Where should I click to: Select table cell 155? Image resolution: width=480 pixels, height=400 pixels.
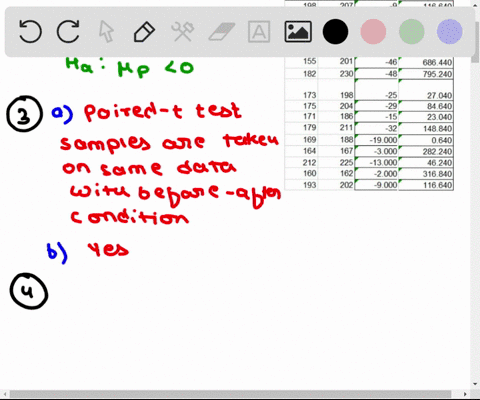(x=301, y=62)
